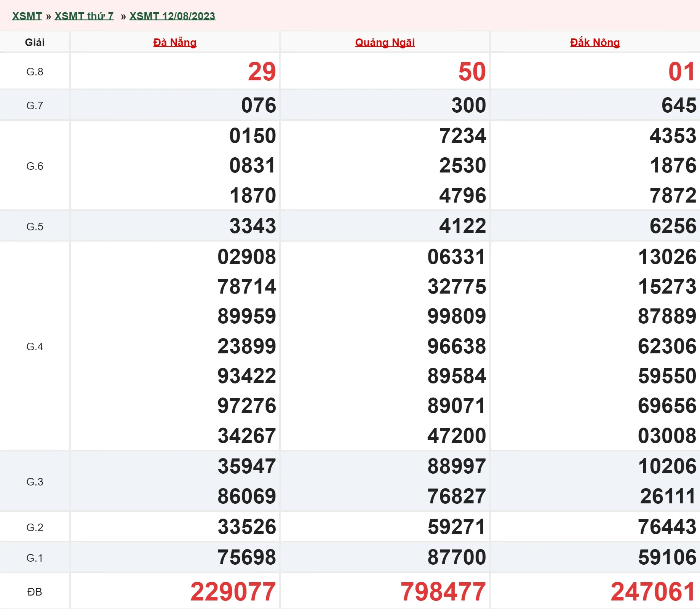Select the G.8 result 50 for Quảng Ngãi
Screen dimensions: 700x610
point(472,72)
